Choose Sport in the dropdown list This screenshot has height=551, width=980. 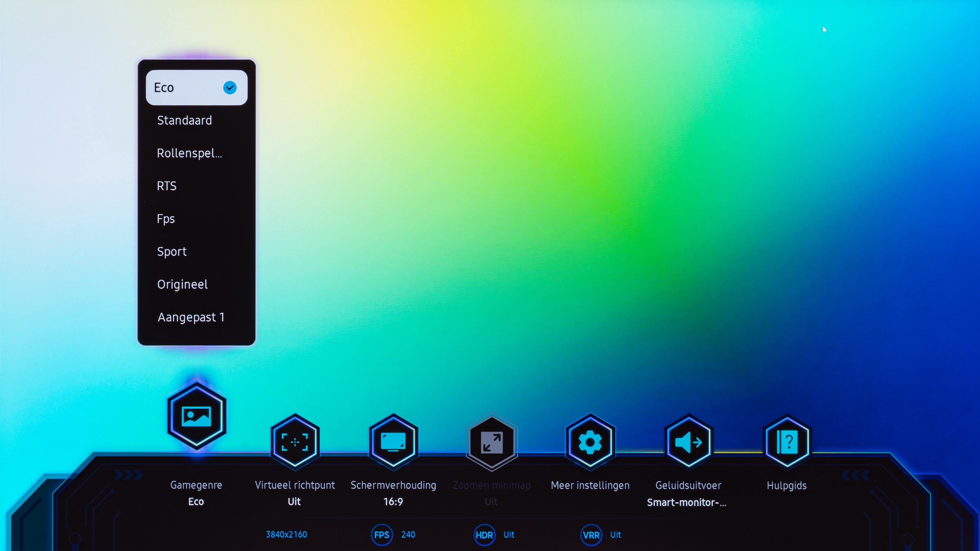[171, 251]
